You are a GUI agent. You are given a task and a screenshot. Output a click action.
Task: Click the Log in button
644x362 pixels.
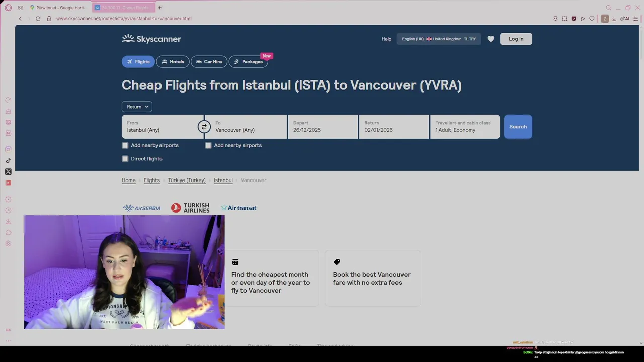coord(516,39)
